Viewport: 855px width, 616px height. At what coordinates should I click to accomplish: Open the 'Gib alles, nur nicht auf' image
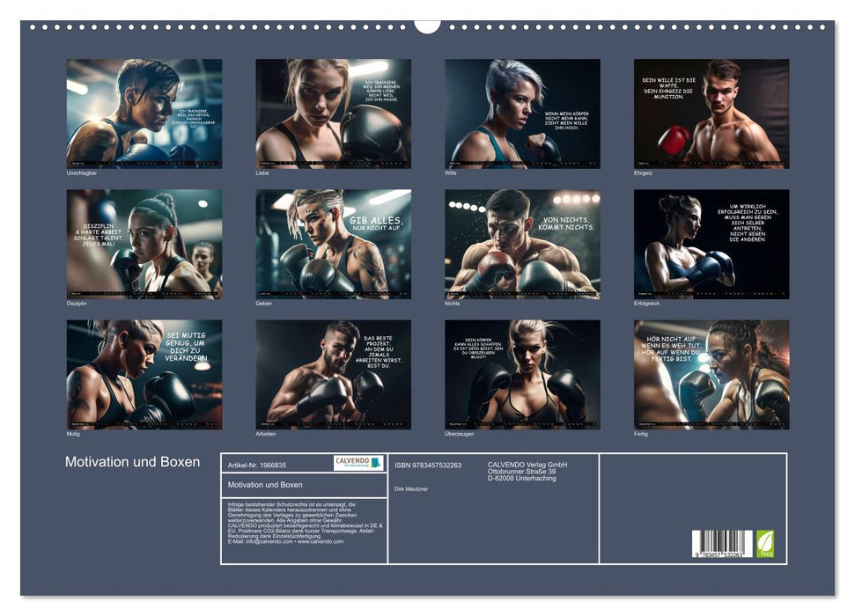point(333,244)
